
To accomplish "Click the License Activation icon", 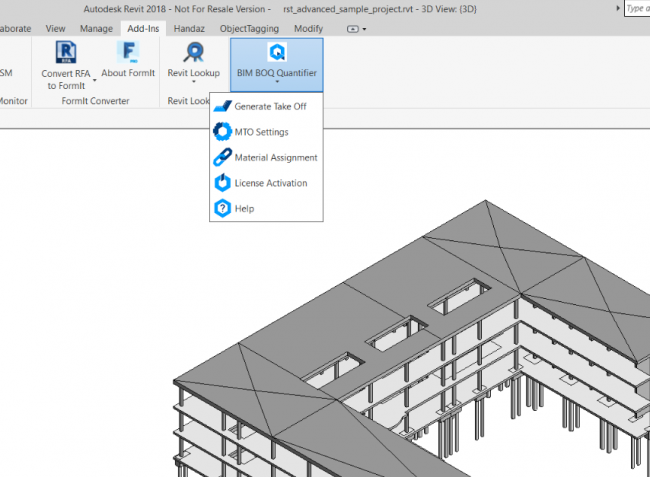I will [223, 183].
